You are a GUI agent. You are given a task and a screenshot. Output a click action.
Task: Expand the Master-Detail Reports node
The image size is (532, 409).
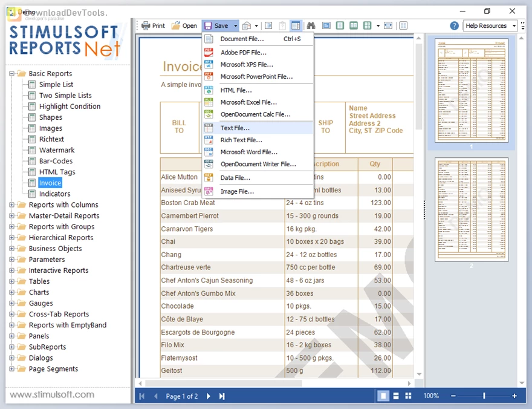(x=12, y=216)
